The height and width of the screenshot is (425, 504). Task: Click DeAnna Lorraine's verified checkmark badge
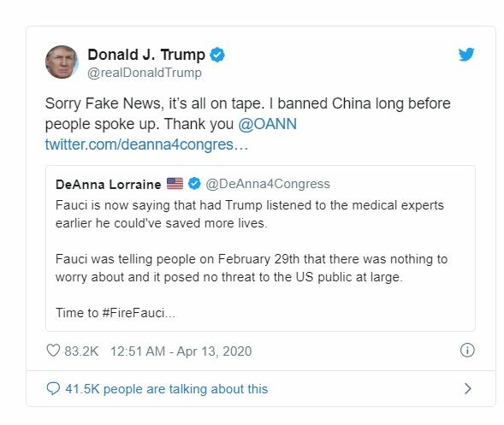click(194, 184)
